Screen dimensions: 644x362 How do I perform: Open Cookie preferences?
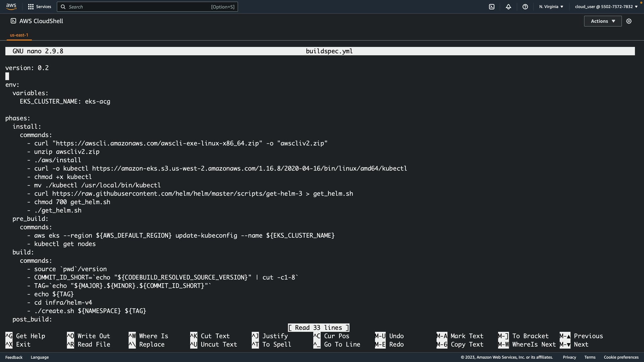pyautogui.click(x=621, y=357)
